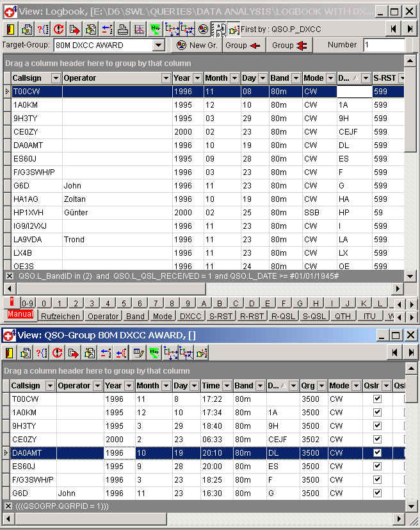Click the query help icon in Logbook toolbar
This screenshot has width=420, height=530.
42,29
